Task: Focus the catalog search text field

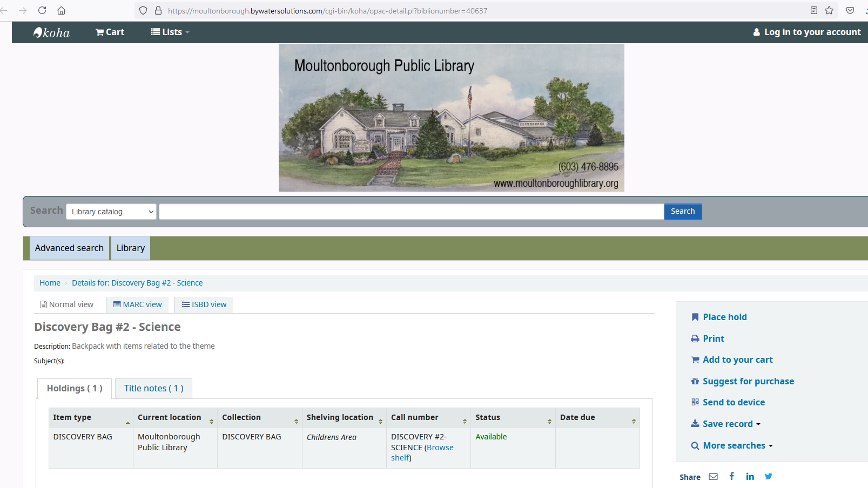Action: 412,212
